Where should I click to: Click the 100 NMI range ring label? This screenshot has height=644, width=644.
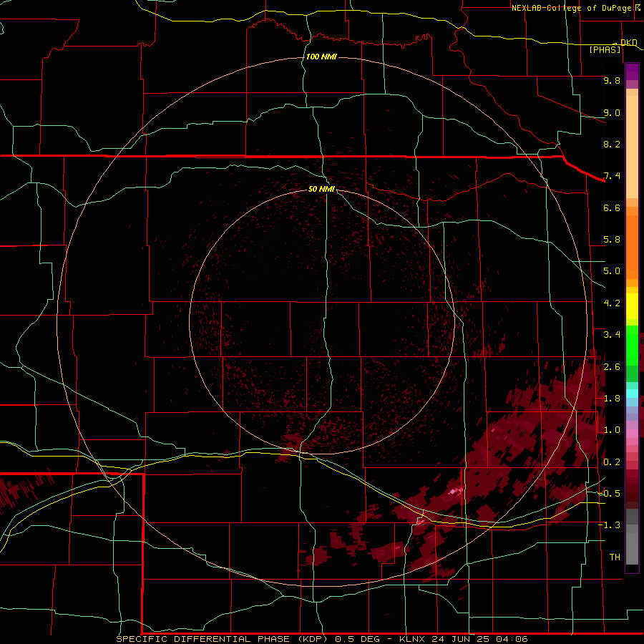(321, 57)
